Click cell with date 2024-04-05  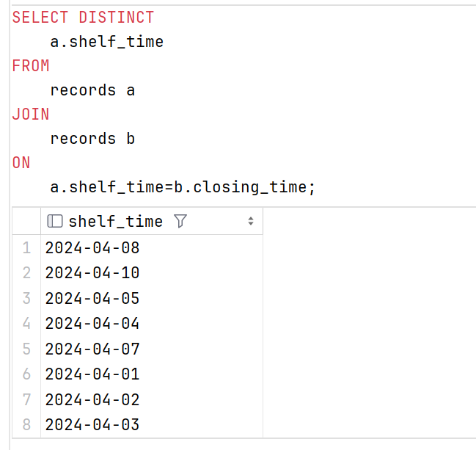coord(152,298)
